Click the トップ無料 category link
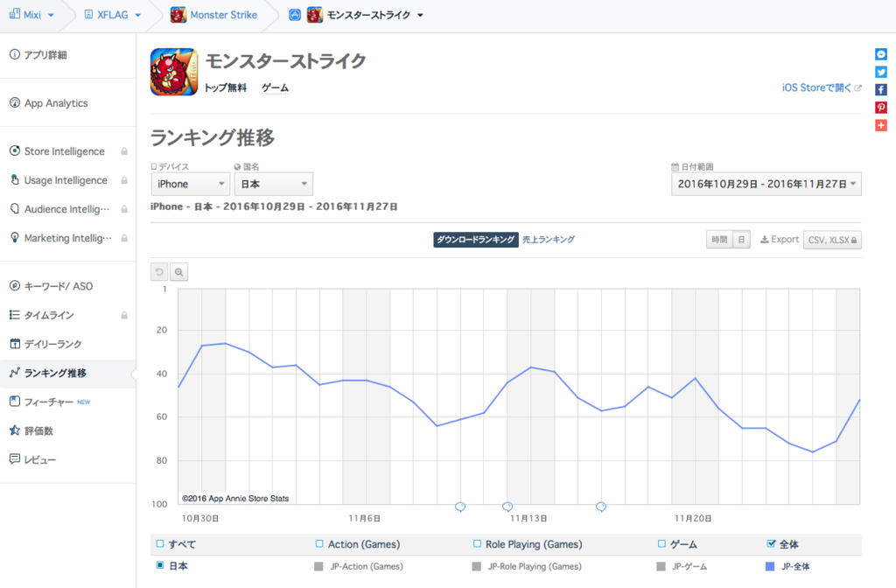Viewport: 896px width, 588px height. click(226, 87)
